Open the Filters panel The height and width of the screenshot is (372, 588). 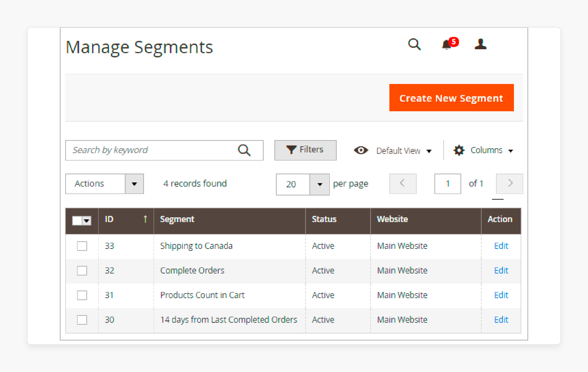pyautogui.click(x=305, y=150)
